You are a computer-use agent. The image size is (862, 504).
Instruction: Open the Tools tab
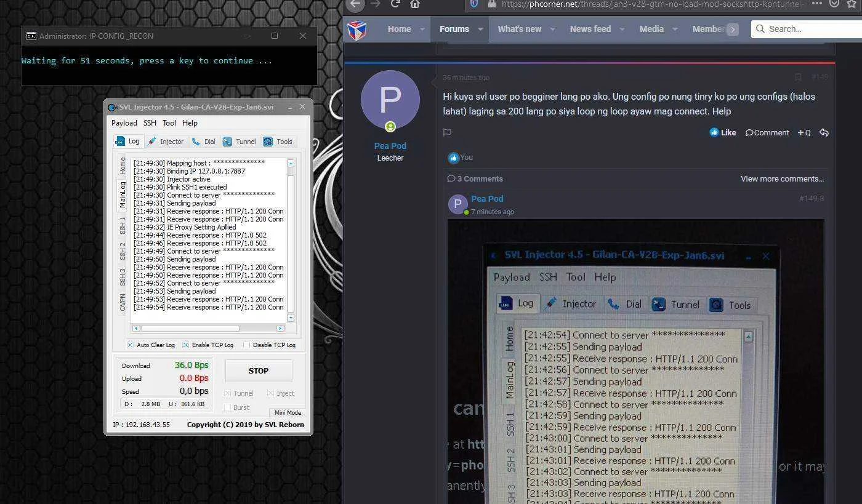278,142
